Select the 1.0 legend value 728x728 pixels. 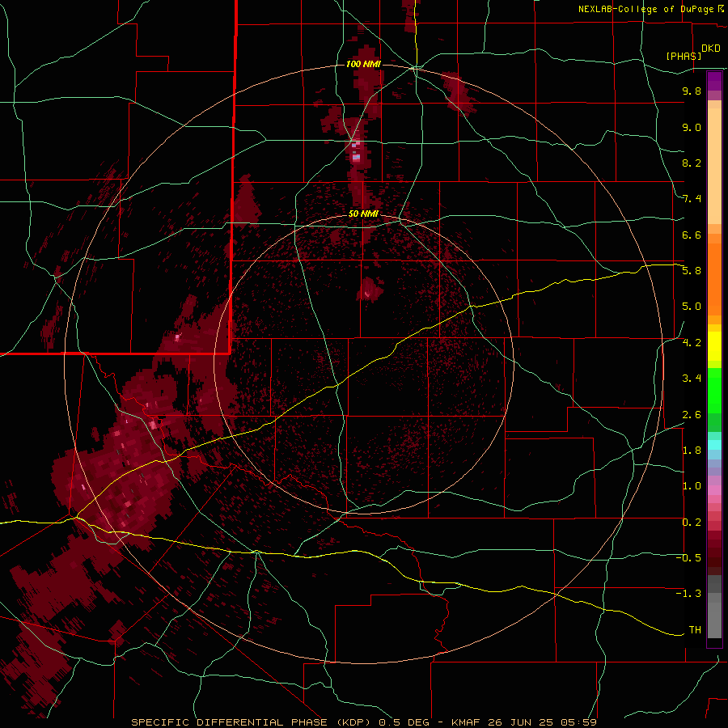coord(692,486)
